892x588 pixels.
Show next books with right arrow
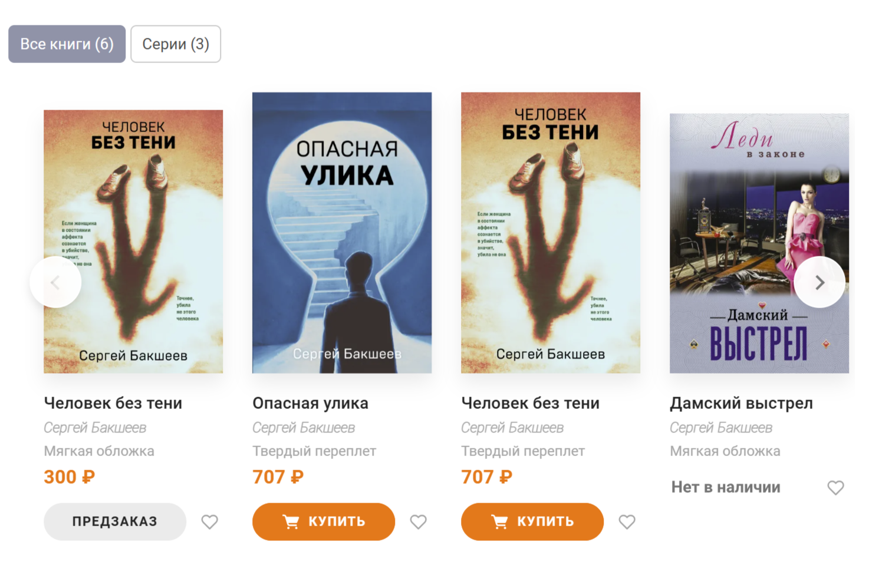819,282
